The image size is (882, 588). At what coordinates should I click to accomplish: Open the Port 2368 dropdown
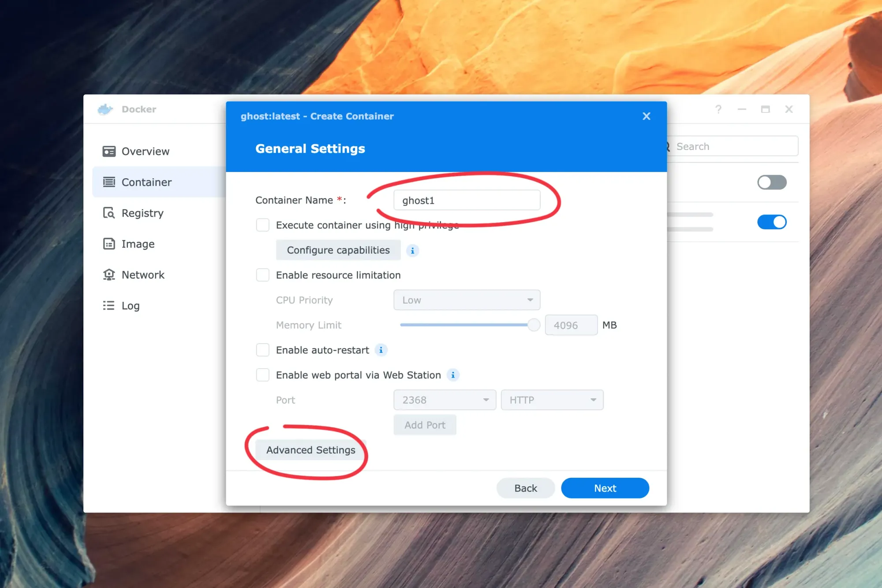click(x=445, y=400)
